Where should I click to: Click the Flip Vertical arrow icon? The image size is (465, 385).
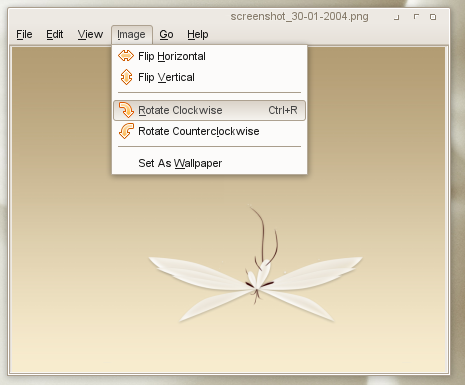click(x=126, y=77)
